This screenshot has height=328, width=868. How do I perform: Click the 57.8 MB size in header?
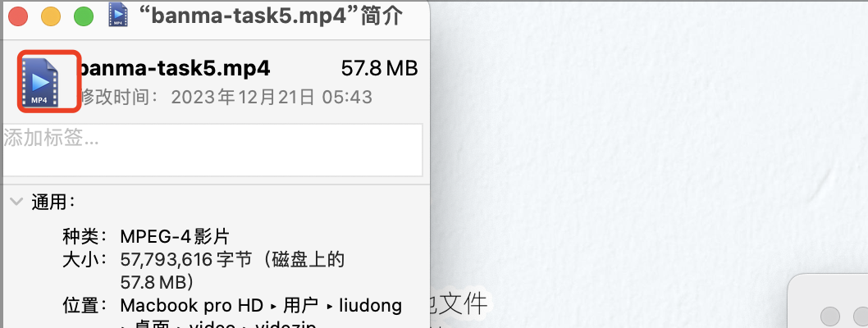click(x=379, y=69)
